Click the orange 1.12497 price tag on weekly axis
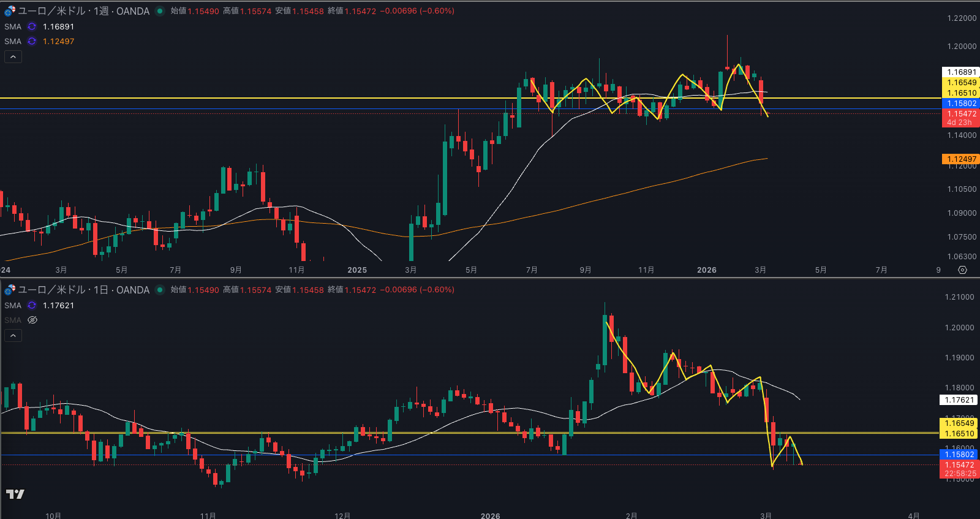 coord(960,159)
